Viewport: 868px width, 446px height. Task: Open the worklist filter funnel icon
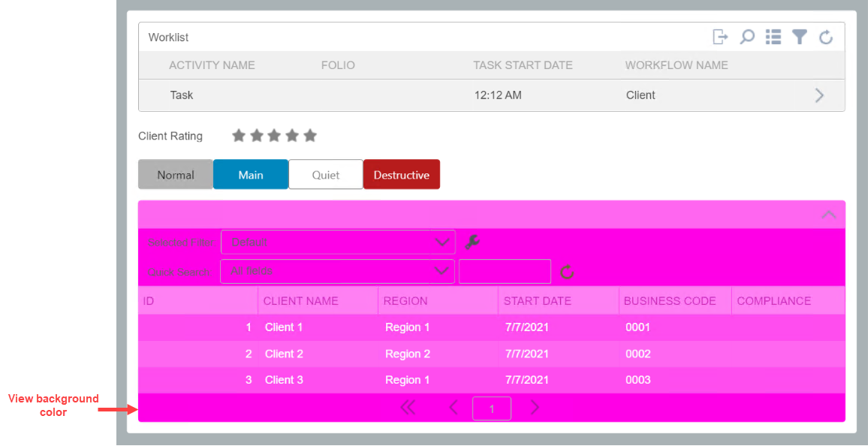coord(800,37)
